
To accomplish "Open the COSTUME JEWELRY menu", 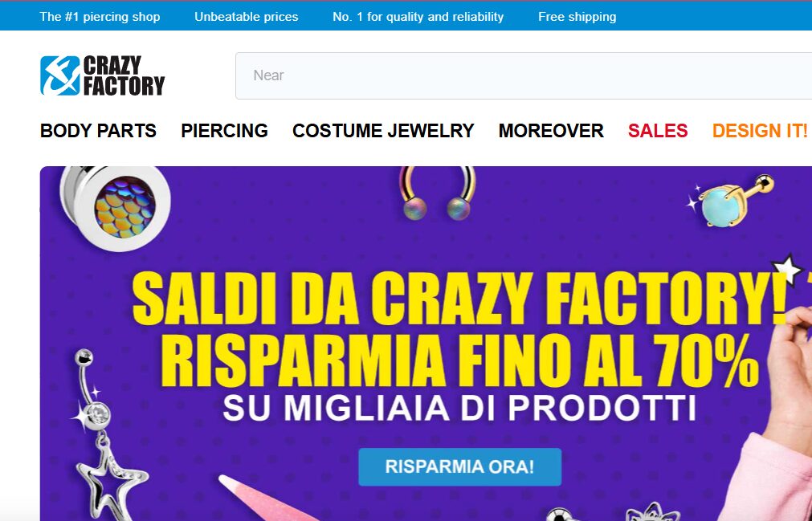I will (383, 131).
